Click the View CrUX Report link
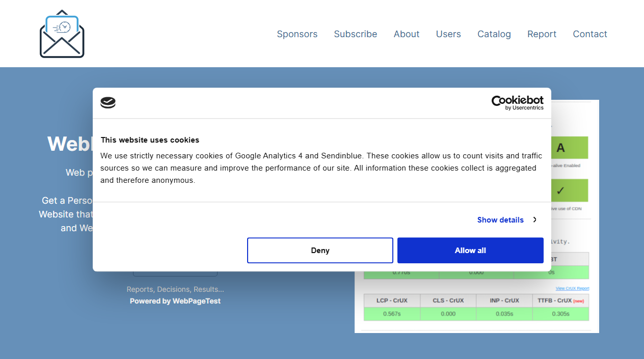Screen dimensions: 644x359 tap(572, 288)
